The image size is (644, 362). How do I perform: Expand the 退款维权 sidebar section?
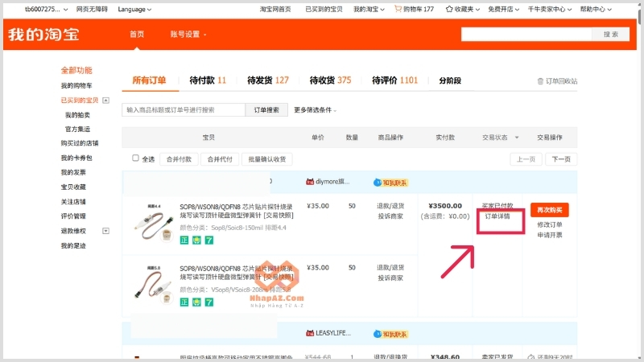click(105, 231)
